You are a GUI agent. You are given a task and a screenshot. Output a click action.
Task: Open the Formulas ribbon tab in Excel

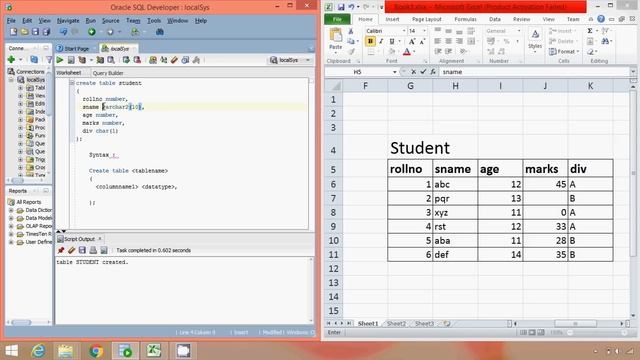465,19
